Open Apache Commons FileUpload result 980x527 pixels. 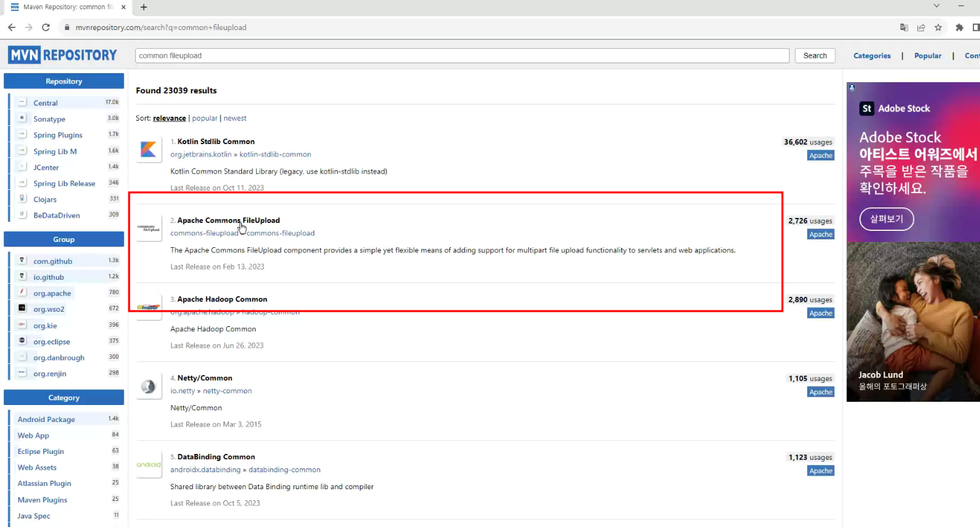coord(228,220)
